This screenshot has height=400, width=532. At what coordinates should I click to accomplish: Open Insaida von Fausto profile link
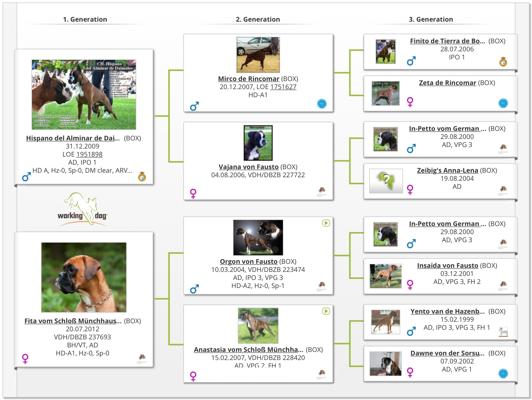pos(447,266)
